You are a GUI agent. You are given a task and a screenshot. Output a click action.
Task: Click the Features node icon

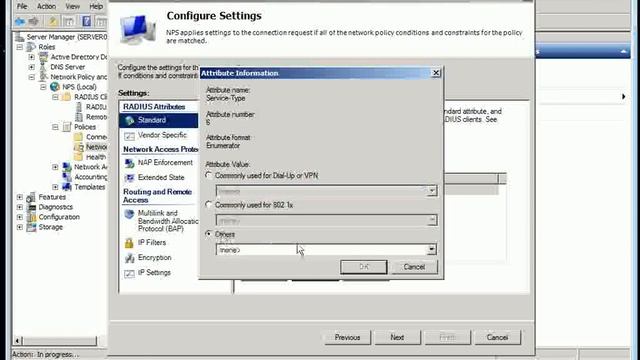coord(31,197)
